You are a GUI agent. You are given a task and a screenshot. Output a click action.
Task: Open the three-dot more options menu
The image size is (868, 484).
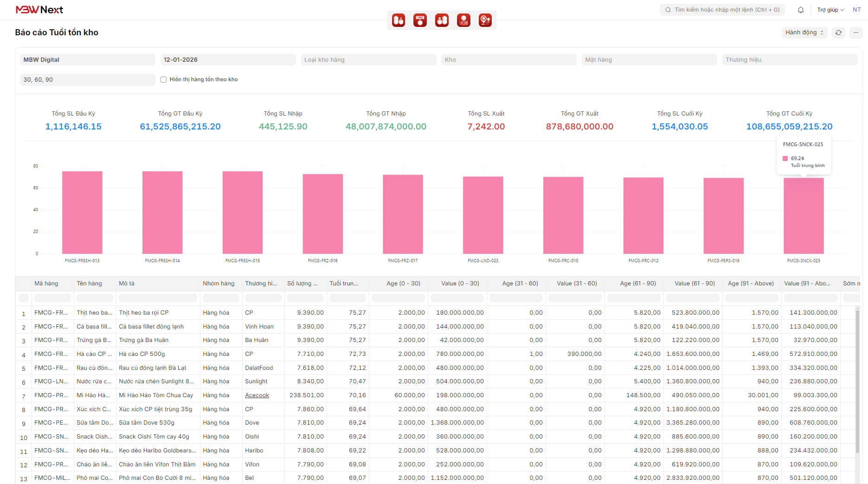[856, 32]
